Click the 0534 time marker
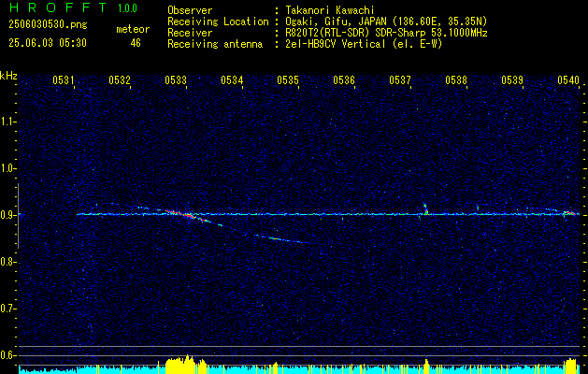The image size is (588, 374). tap(232, 79)
